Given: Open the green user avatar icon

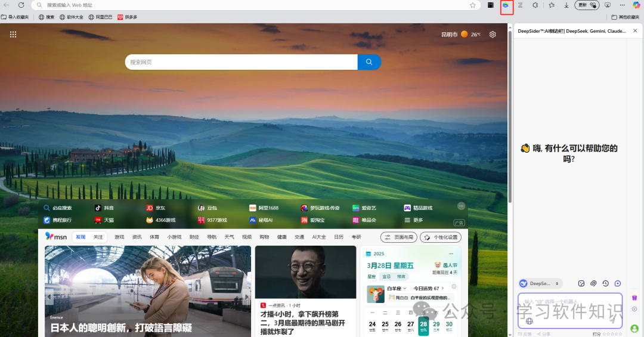Looking at the screenshot, I should (x=634, y=329).
